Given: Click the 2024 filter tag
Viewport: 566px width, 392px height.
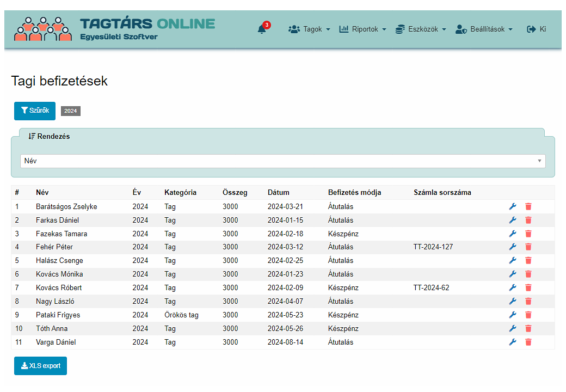Looking at the screenshot, I should pos(70,111).
